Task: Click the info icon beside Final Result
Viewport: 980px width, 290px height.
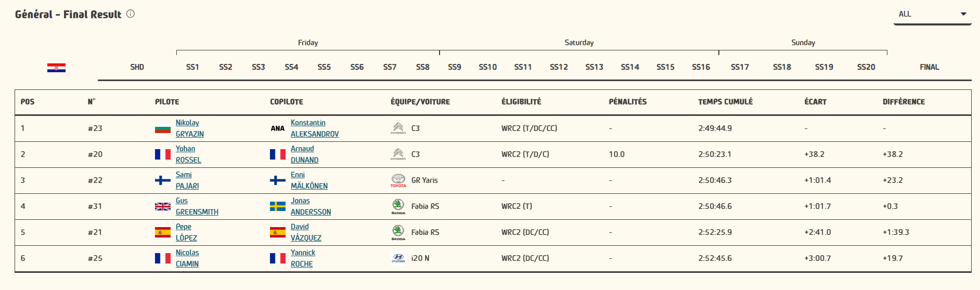Action: [x=131, y=14]
